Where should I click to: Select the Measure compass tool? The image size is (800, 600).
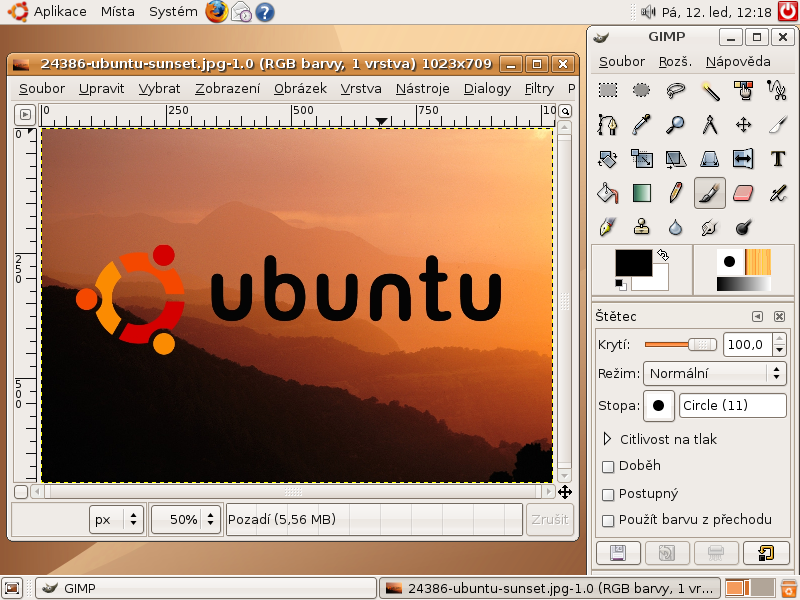(x=710, y=125)
